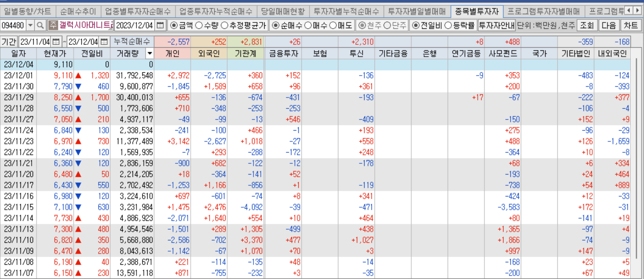Click the date field 2023/12/04
The width and height of the screenshot is (644, 279).
pyautogui.click(x=135, y=25)
